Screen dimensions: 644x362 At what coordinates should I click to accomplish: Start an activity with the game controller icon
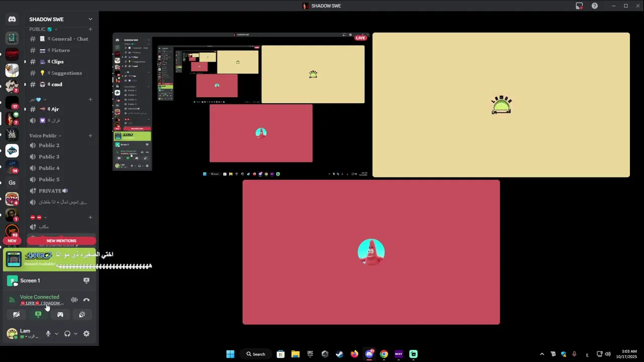60,314
